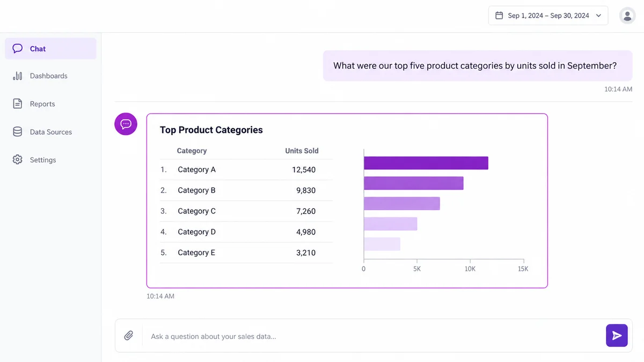
Task: Focus the sales data question input
Action: click(373, 336)
